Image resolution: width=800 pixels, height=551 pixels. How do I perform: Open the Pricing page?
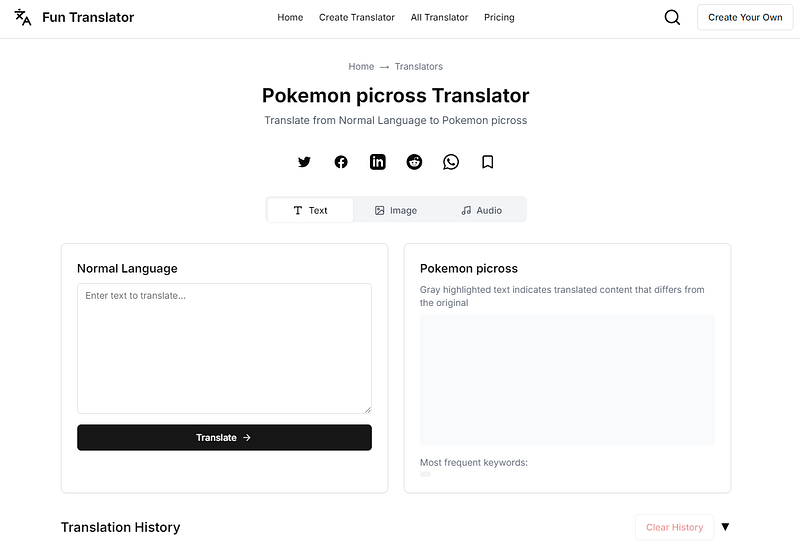click(x=499, y=17)
